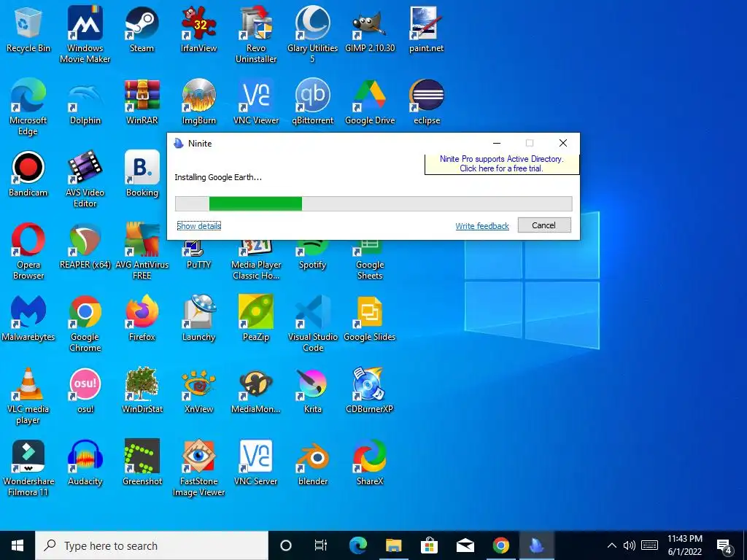Click the Ninite Pro free trial banner

tap(502, 164)
